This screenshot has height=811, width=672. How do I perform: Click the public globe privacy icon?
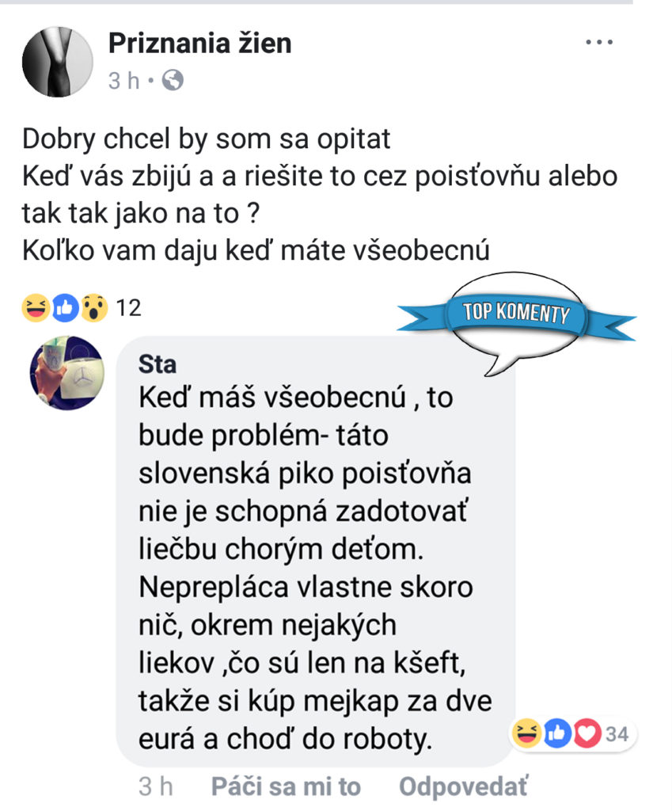[x=173, y=80]
